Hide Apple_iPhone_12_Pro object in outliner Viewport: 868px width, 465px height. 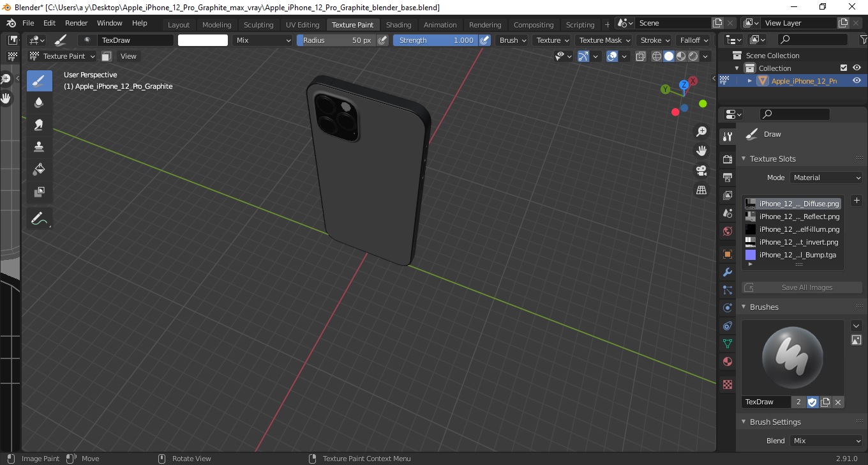click(x=857, y=81)
